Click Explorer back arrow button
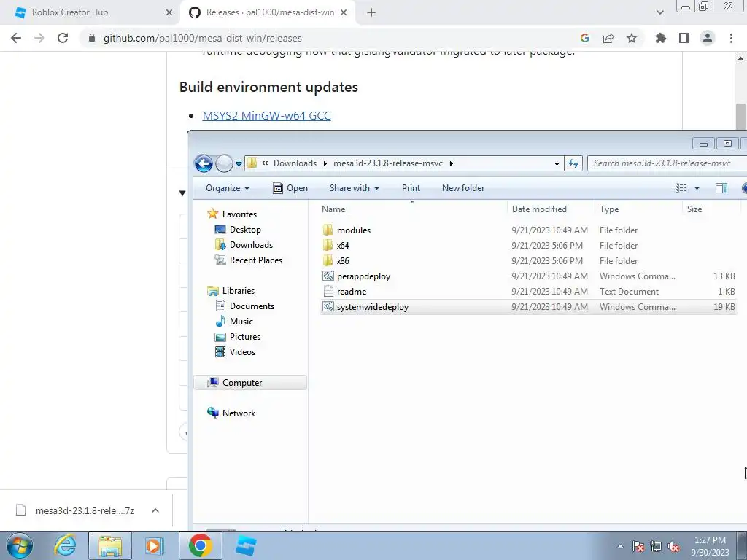 pyautogui.click(x=204, y=164)
